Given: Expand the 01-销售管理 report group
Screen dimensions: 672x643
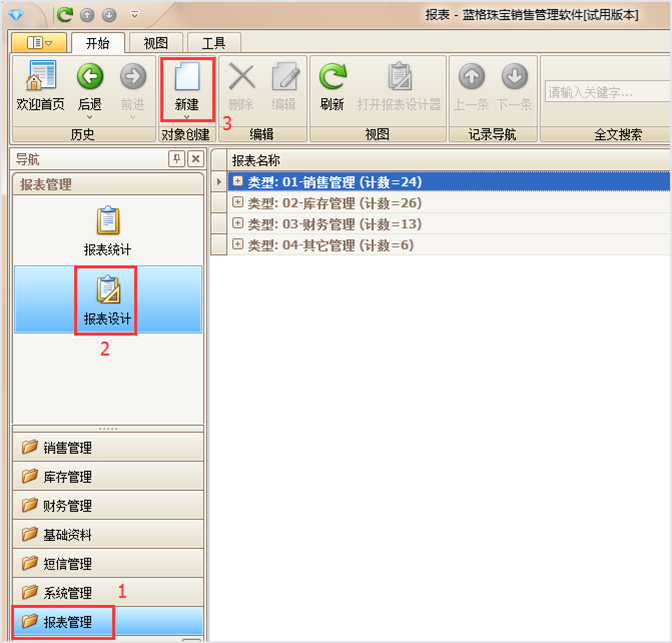Looking at the screenshot, I should tap(238, 182).
